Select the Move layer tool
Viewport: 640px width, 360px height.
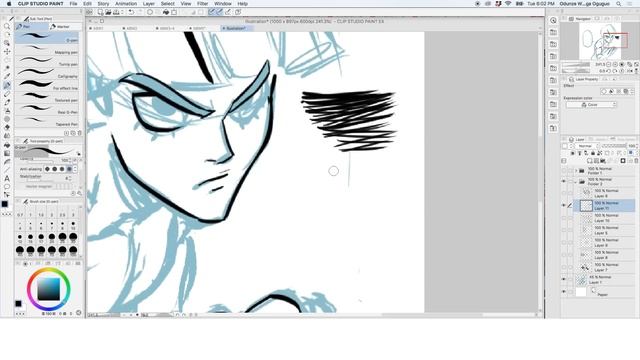click(7, 51)
